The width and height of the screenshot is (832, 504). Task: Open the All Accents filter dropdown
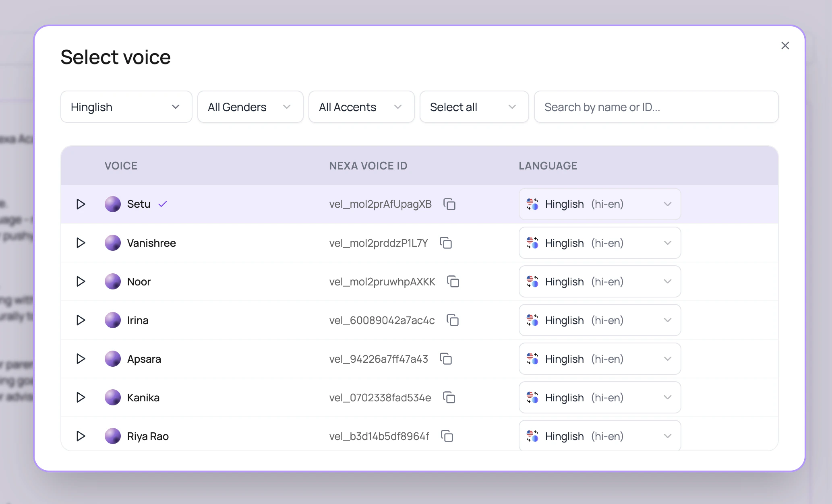pyautogui.click(x=362, y=107)
